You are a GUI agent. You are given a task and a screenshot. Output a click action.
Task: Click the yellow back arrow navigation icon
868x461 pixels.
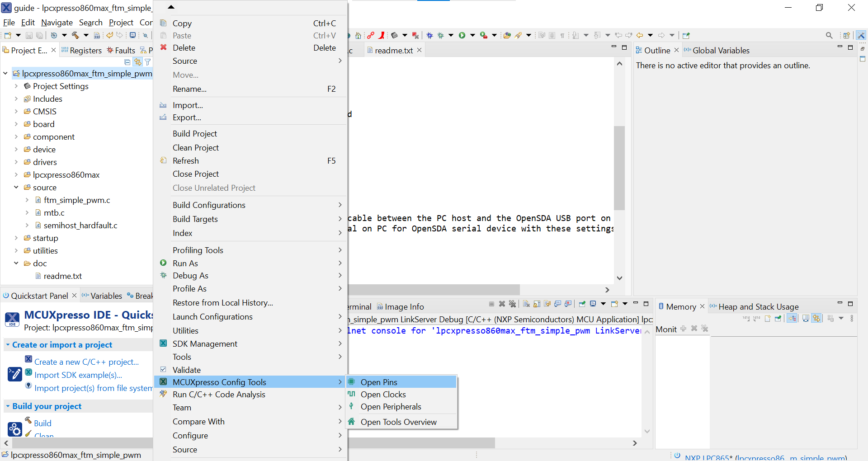(640, 35)
